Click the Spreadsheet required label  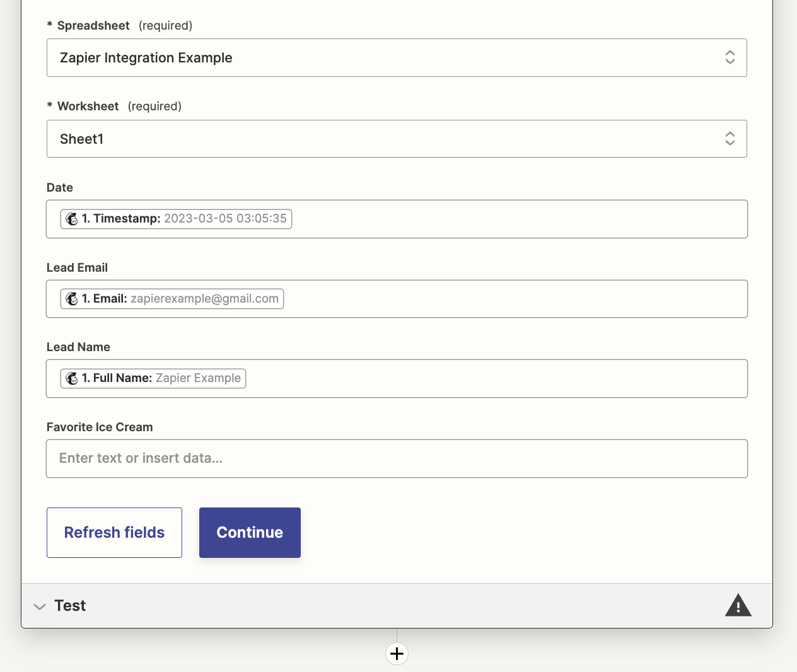[x=120, y=26]
